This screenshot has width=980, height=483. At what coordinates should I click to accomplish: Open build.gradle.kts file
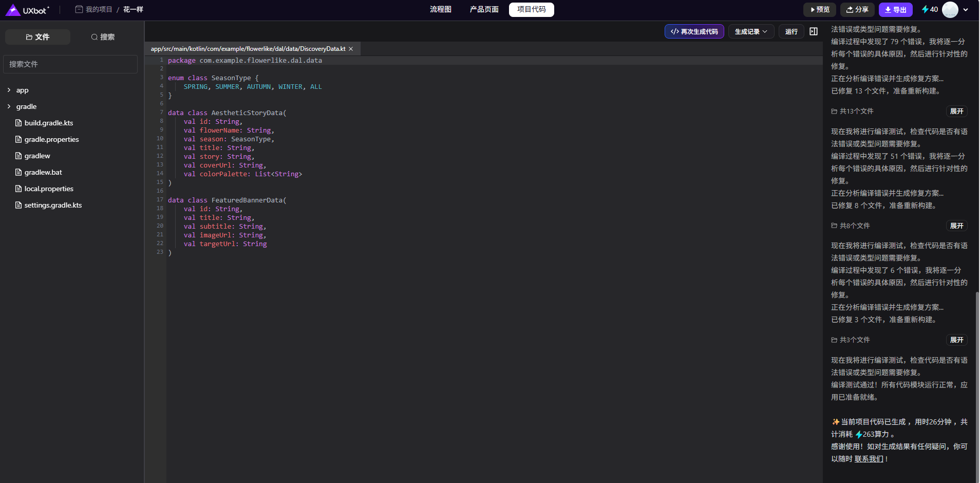point(48,123)
